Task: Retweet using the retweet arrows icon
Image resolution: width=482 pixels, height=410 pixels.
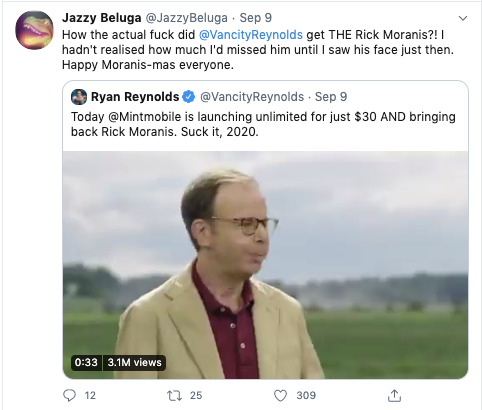Action: (x=174, y=395)
